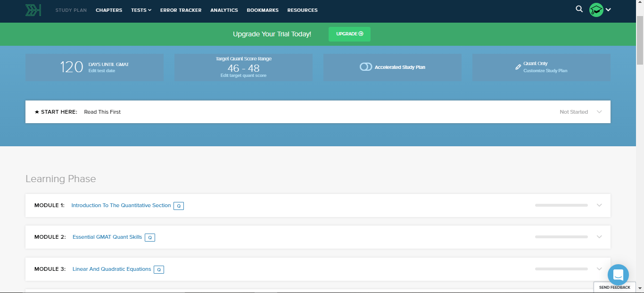Go to the Error Tracker page
This screenshot has height=293, width=644.
(x=181, y=10)
